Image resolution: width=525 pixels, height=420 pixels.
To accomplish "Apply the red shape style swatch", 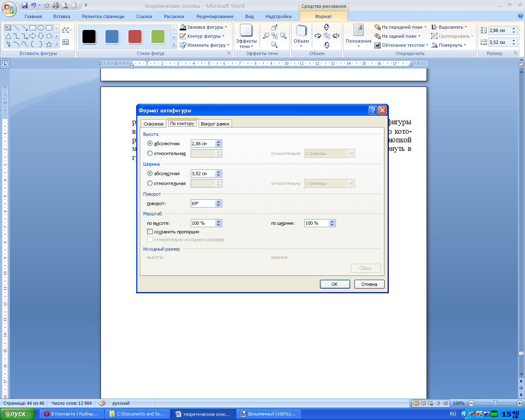I will click(135, 37).
